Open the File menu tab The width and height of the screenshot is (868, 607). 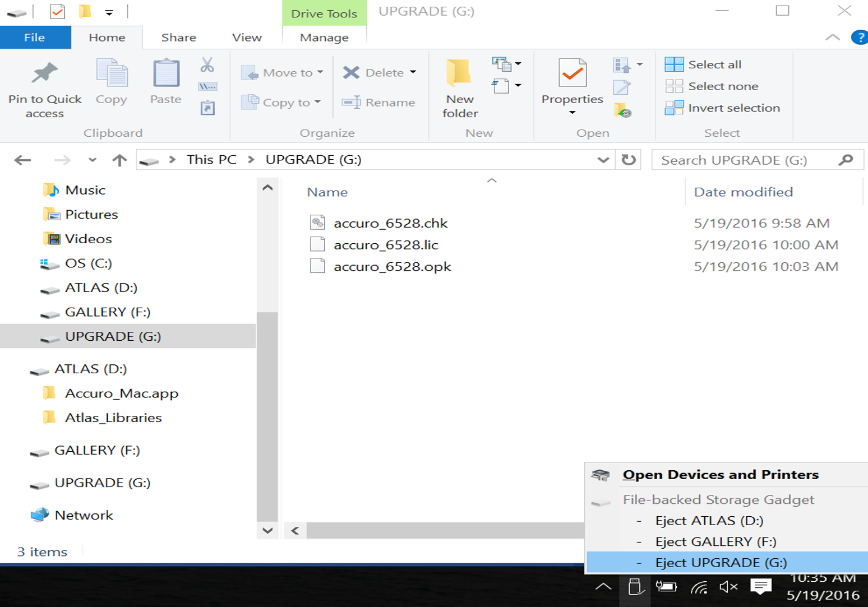coord(35,38)
